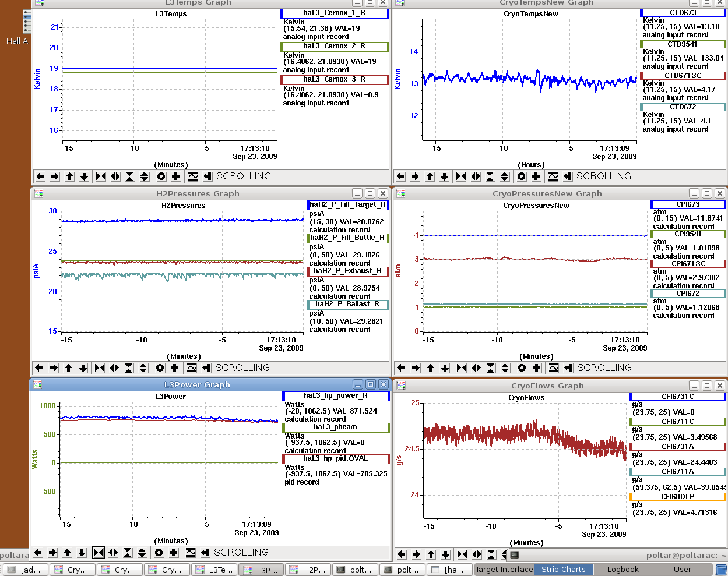728x576 pixels.
Task: Zoom out horizontally on the H2Pressures graph
Action: pos(114,368)
